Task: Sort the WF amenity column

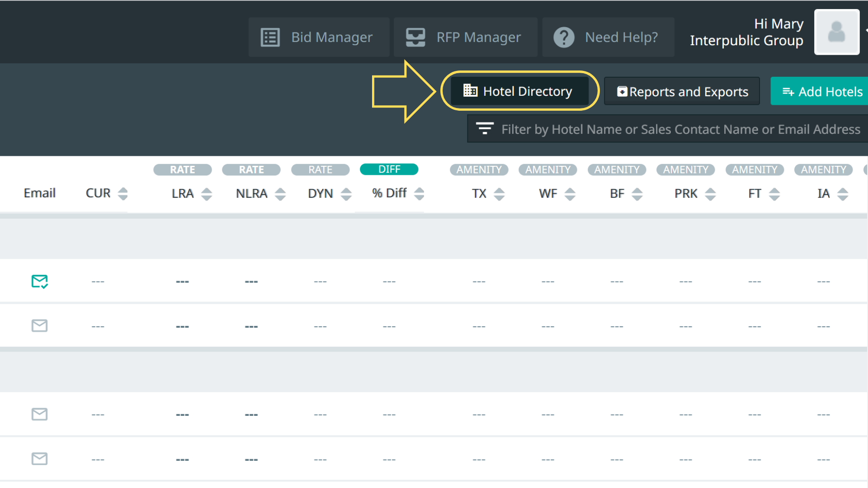Action: click(570, 194)
